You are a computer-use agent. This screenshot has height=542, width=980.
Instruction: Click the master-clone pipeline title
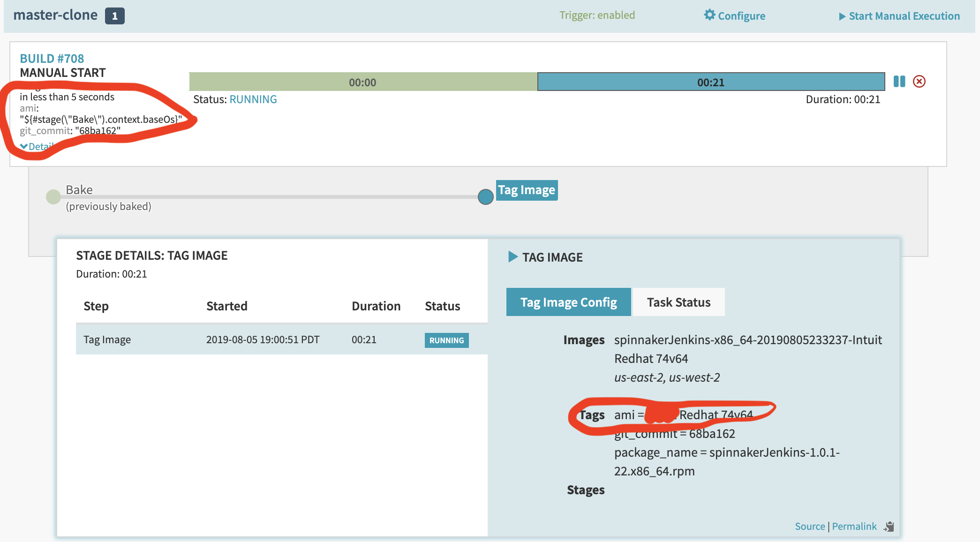pyautogui.click(x=55, y=15)
